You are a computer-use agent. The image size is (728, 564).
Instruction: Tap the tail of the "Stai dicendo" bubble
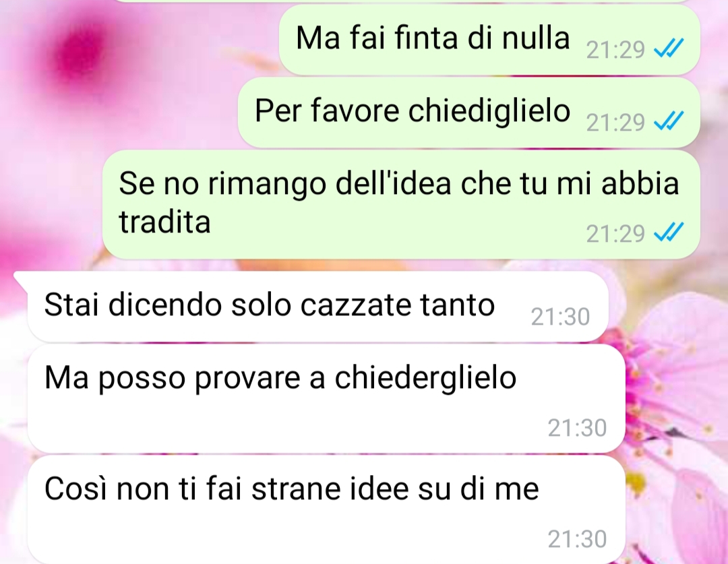[20, 278]
